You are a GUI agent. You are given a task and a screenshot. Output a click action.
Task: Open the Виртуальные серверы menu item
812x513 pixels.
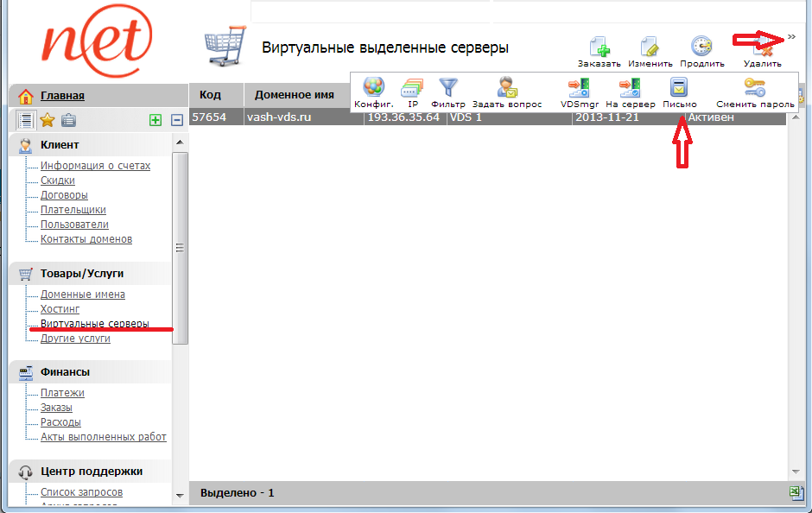click(94, 324)
